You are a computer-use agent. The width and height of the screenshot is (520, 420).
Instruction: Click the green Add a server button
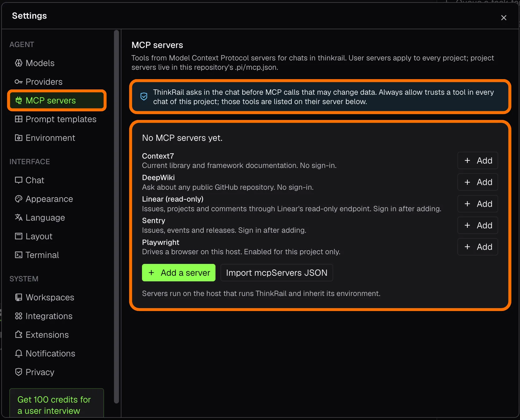(x=179, y=273)
